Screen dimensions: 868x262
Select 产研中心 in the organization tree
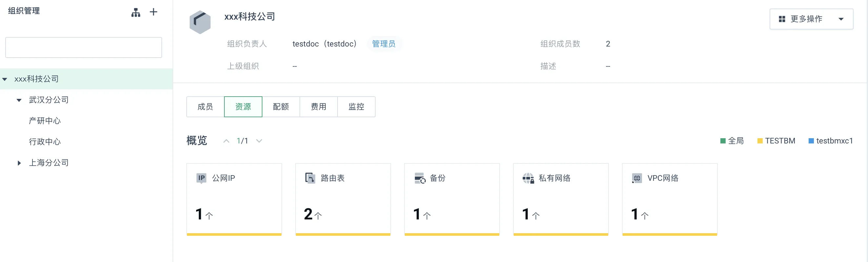tap(45, 121)
